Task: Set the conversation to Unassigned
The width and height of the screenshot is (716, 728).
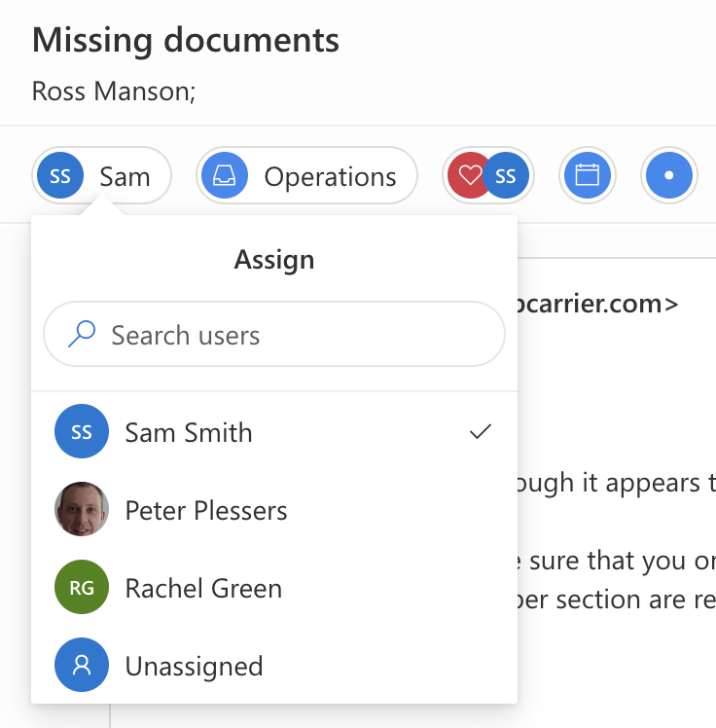Action: [x=274, y=665]
